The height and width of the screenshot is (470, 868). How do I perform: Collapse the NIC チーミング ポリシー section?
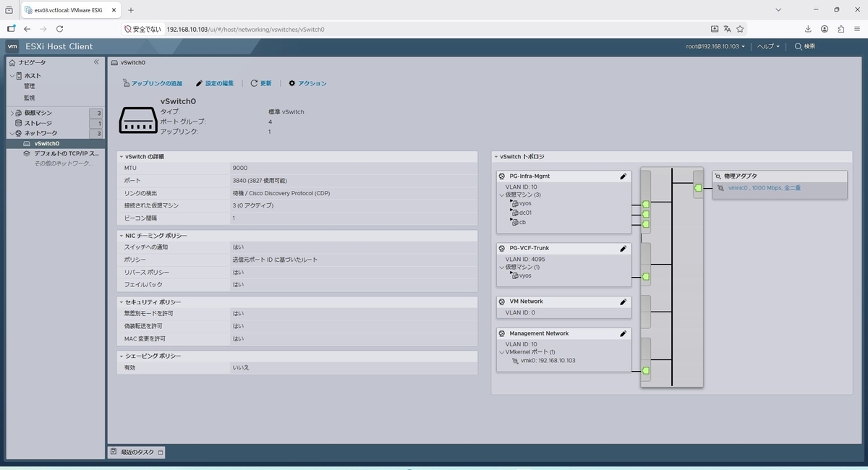coord(122,236)
